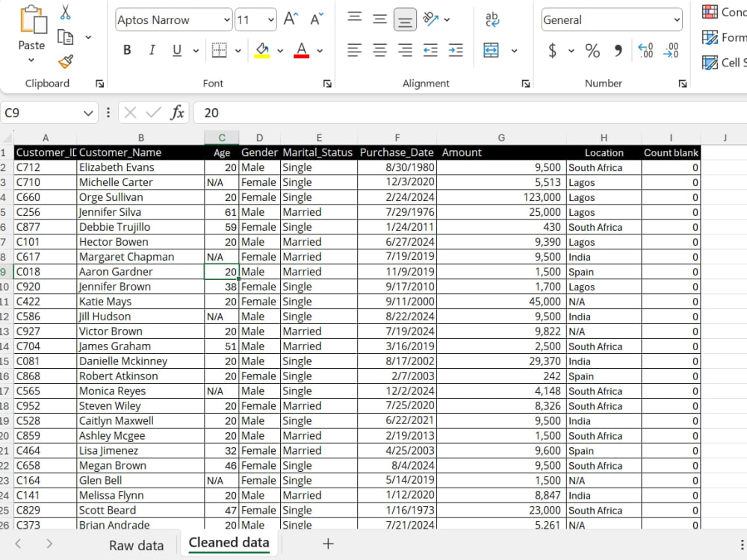This screenshot has width=747, height=560.
Task: Add a new sheet with plus button
Action: pos(328,544)
